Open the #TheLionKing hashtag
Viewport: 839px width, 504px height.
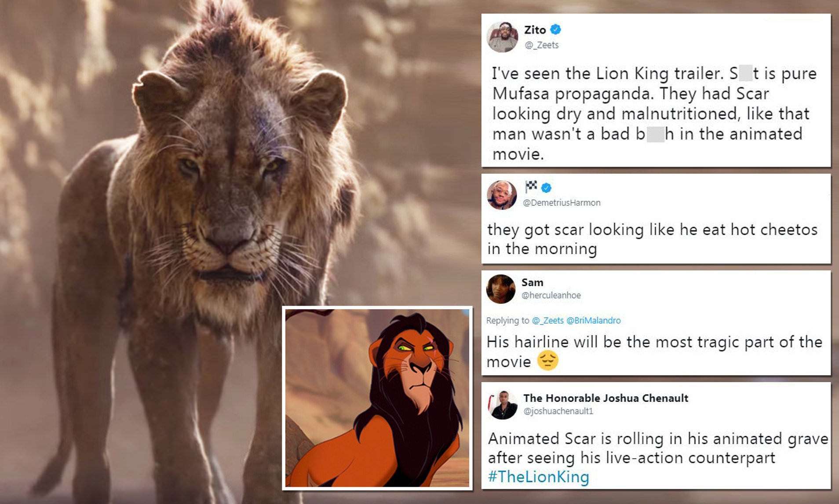pos(538,477)
